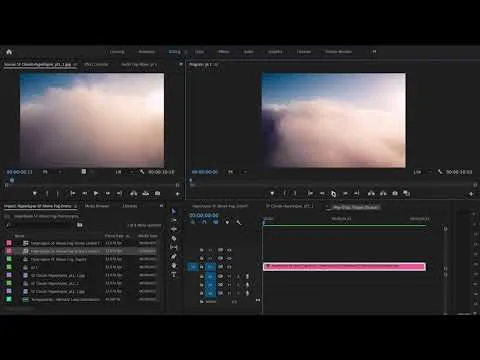
Task: Select the Razor tool
Action: click(x=174, y=238)
